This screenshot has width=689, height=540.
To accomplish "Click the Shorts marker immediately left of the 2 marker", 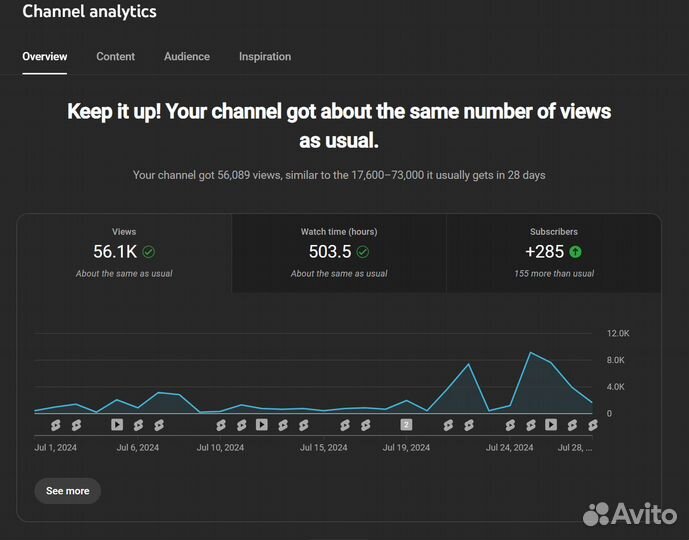I will tap(365, 425).
